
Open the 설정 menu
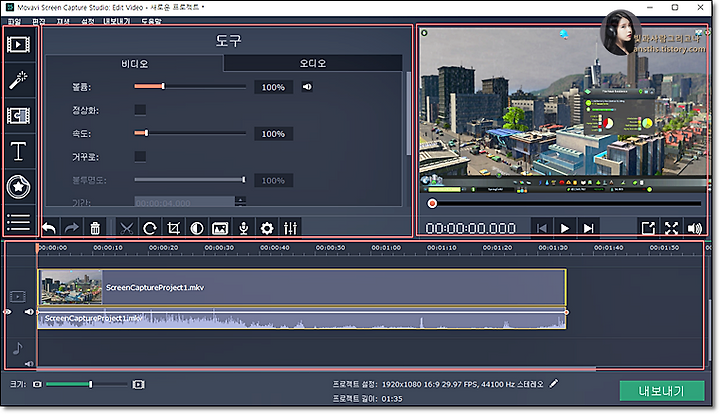tap(87, 22)
